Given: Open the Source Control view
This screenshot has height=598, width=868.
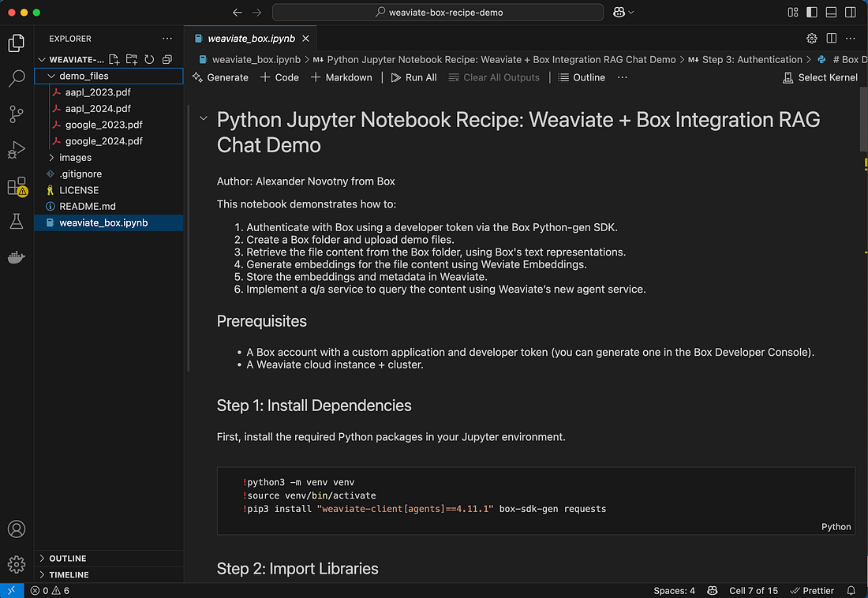Looking at the screenshot, I should click(16, 114).
